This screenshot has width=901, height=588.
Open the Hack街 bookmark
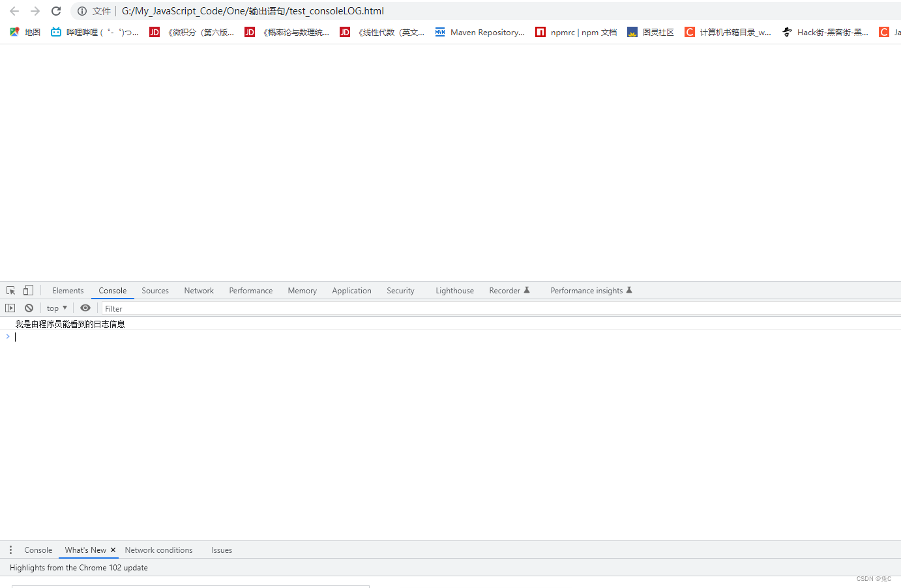pos(825,32)
